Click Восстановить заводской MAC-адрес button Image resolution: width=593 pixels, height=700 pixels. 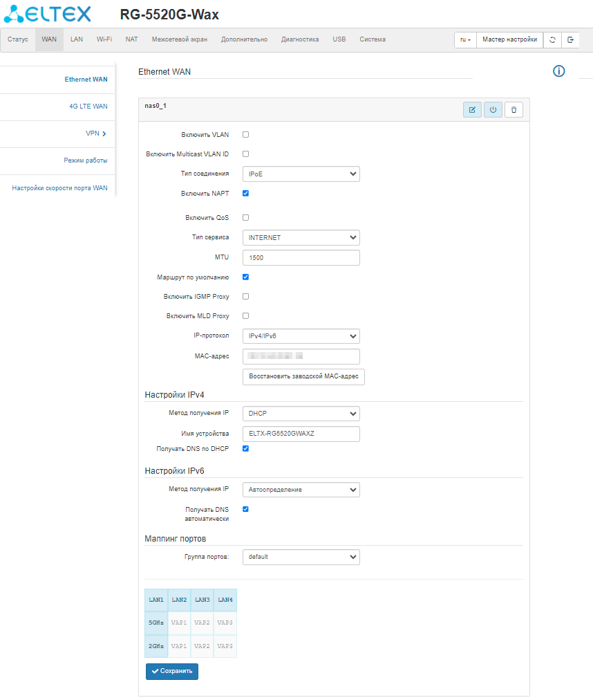coord(303,376)
